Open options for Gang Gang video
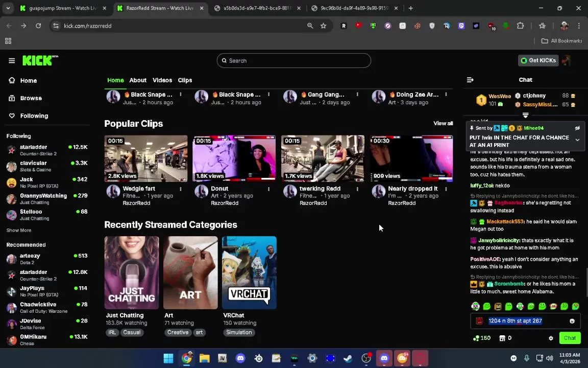Screen dimensions: 588x368 357,94
